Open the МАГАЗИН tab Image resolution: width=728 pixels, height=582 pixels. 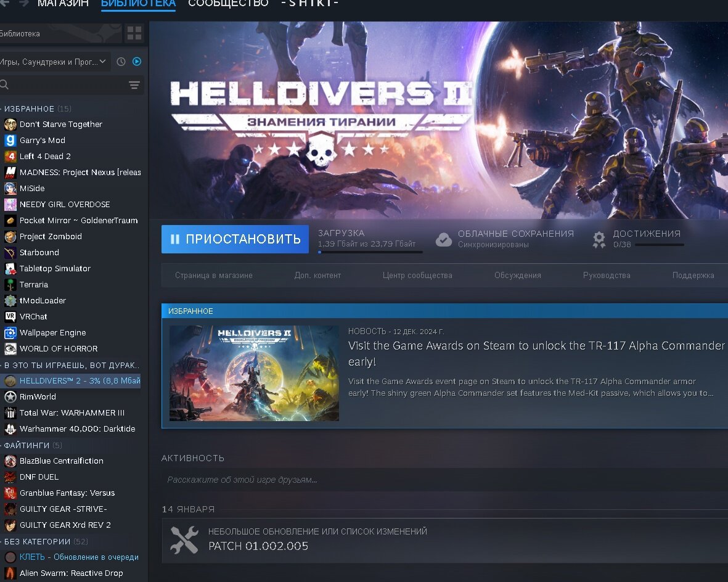click(63, 4)
